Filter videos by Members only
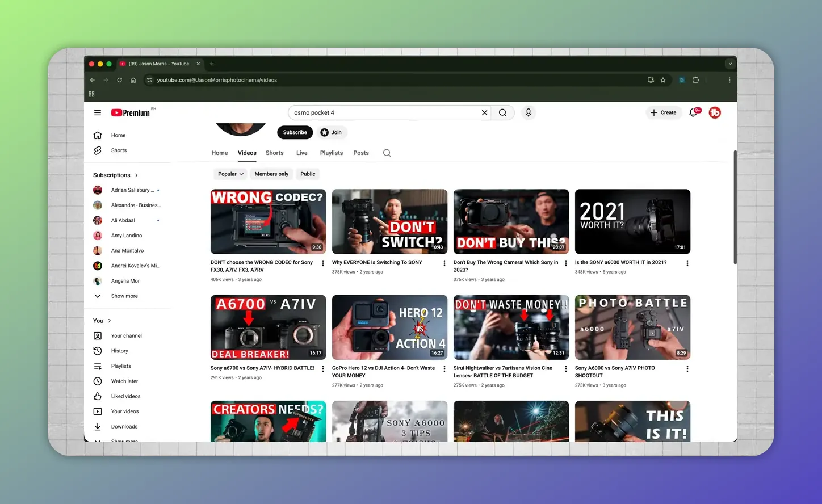Image resolution: width=822 pixels, height=504 pixels. (x=271, y=174)
